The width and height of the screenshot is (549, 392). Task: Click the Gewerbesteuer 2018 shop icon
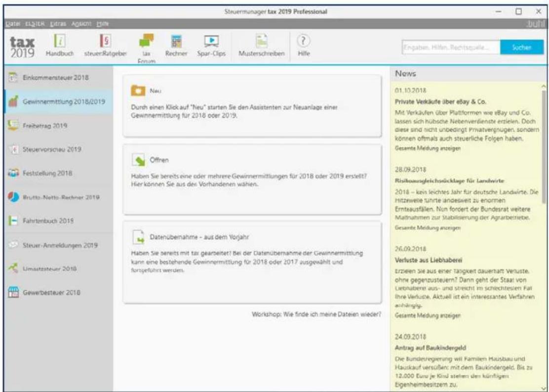[13, 292]
